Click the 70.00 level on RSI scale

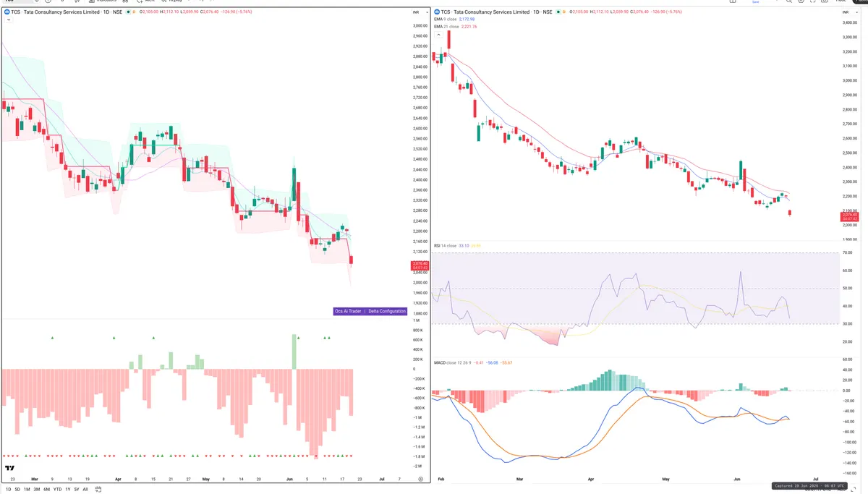coord(848,252)
